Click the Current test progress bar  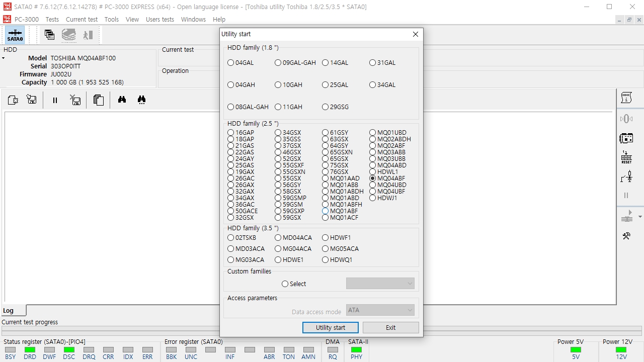[321, 331]
